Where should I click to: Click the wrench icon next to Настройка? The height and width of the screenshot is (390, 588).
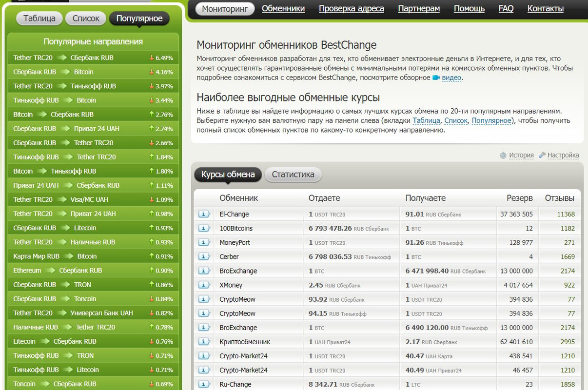click(x=542, y=155)
